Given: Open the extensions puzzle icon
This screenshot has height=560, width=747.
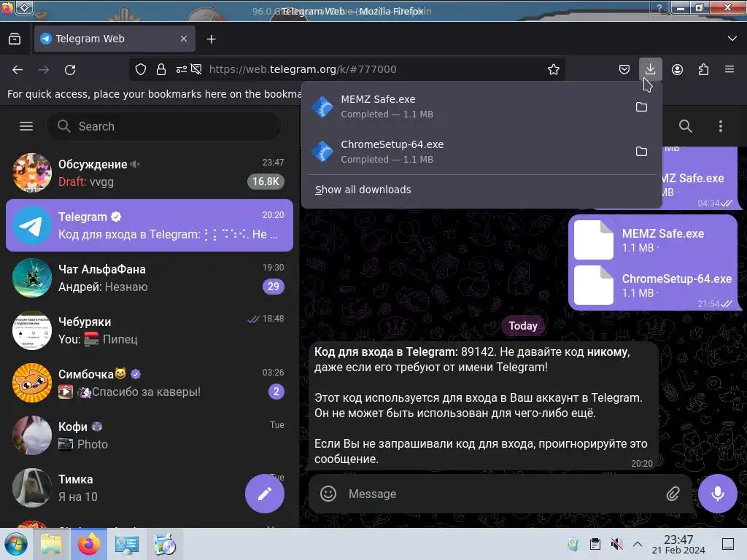Looking at the screenshot, I should coord(703,69).
